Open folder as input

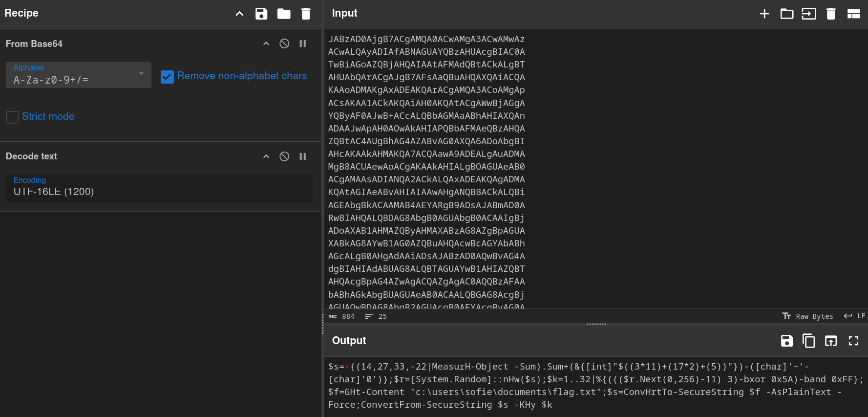786,14
